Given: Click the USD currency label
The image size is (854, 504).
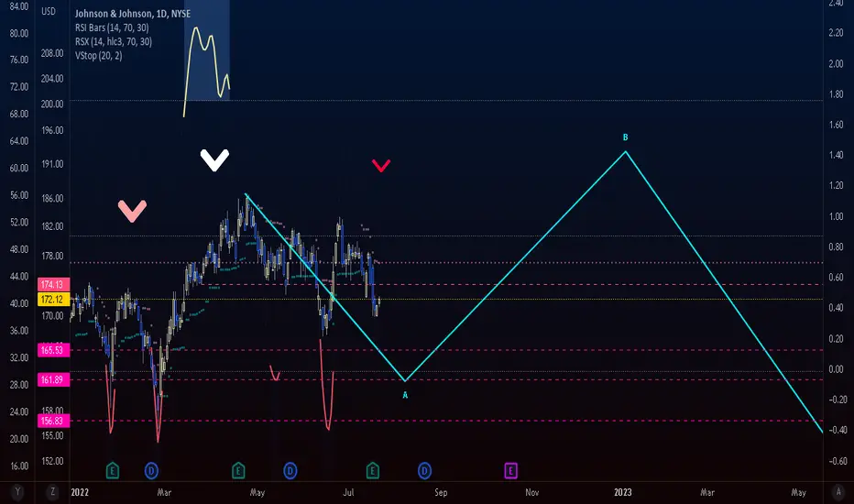Looking at the screenshot, I should coord(49,11).
